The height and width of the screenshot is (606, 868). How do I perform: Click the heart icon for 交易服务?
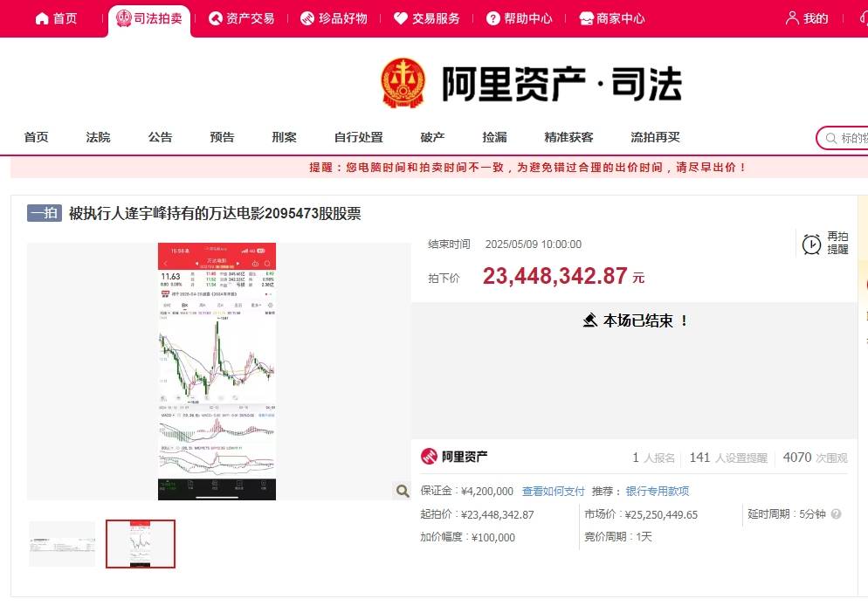click(401, 19)
